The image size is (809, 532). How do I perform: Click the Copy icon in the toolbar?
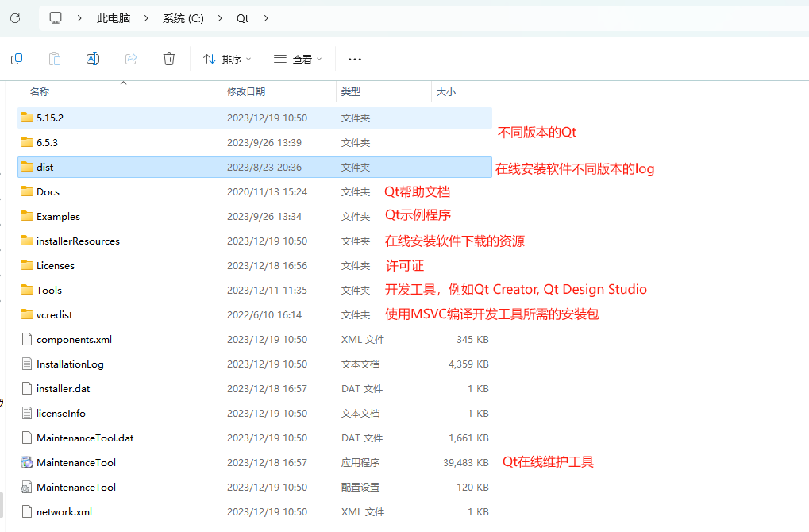(x=17, y=59)
